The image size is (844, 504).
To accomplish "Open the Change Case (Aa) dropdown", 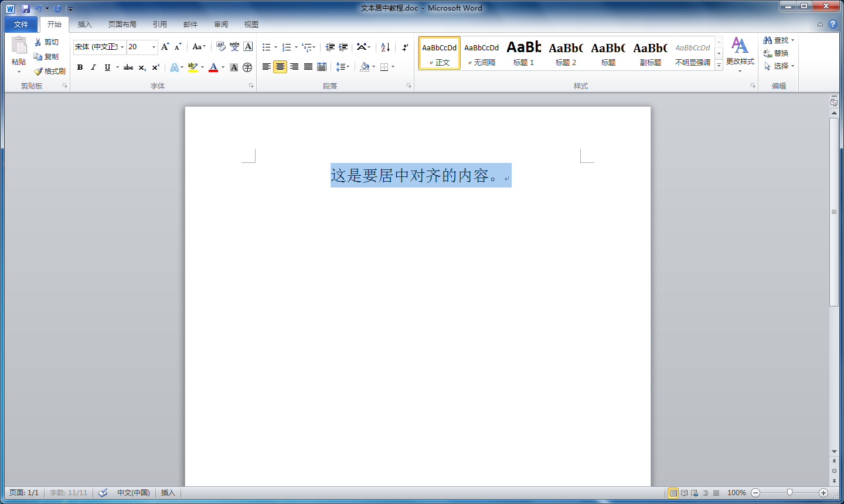I will (x=199, y=47).
